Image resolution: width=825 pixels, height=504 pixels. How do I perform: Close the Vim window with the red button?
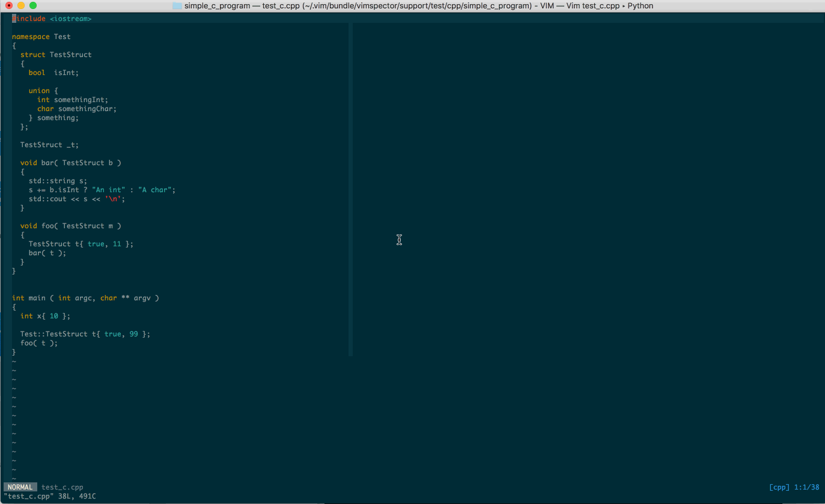9,6
